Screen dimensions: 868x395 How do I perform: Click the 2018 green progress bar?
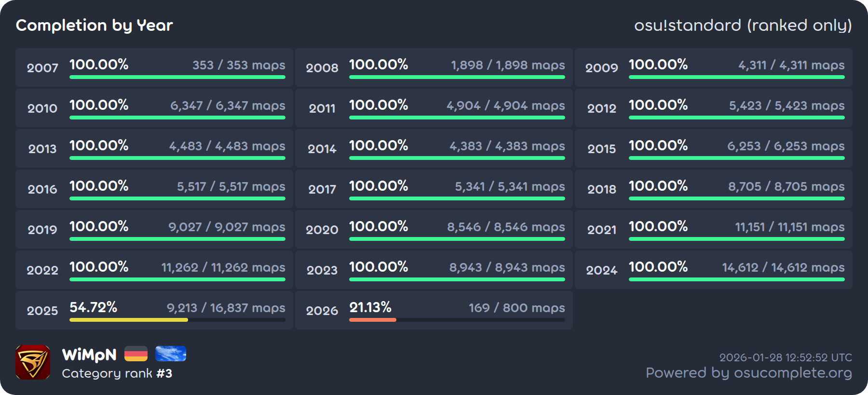pyautogui.click(x=736, y=198)
